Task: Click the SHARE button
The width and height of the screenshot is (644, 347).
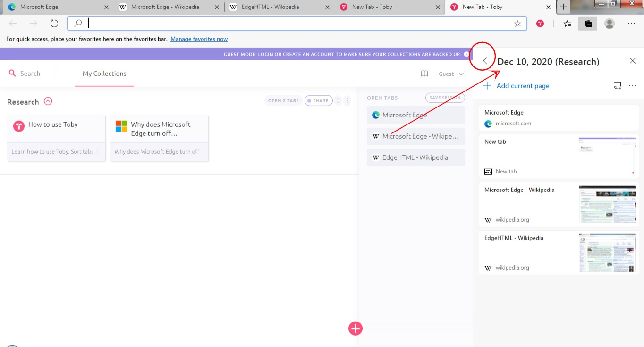Action: 319,100
